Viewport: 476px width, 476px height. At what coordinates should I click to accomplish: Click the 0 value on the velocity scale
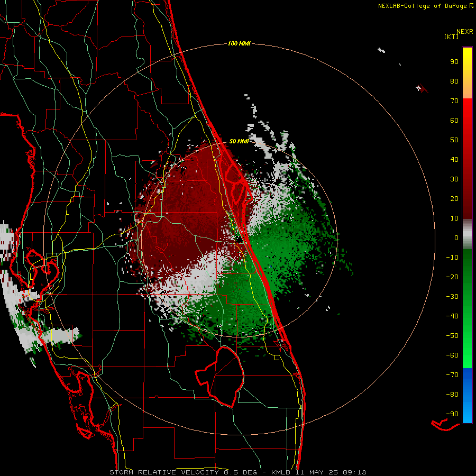click(456, 237)
